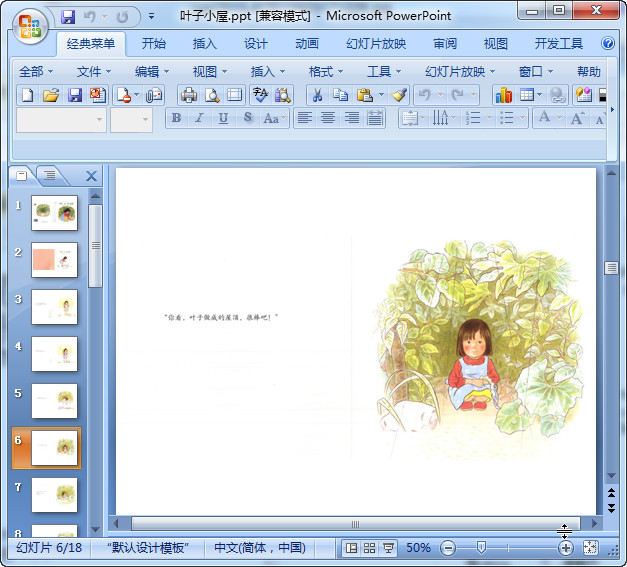Expand the 工具 dropdown menu
Viewport: 627px width, 567px height.
coord(383,72)
